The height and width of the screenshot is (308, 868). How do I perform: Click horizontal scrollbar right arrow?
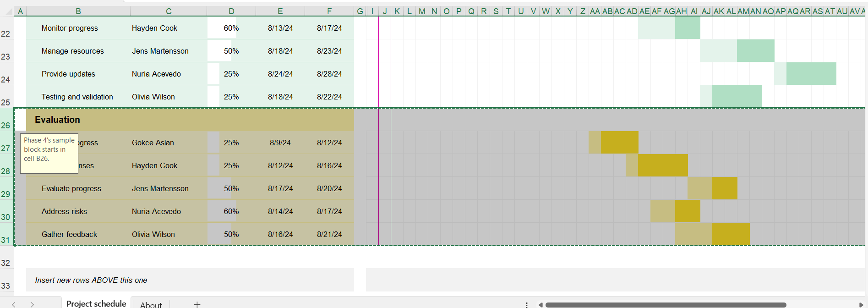pyautogui.click(x=861, y=305)
